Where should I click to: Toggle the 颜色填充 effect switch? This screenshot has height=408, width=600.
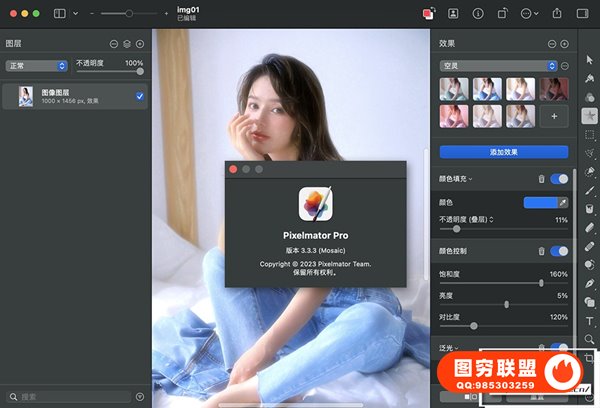(x=559, y=179)
